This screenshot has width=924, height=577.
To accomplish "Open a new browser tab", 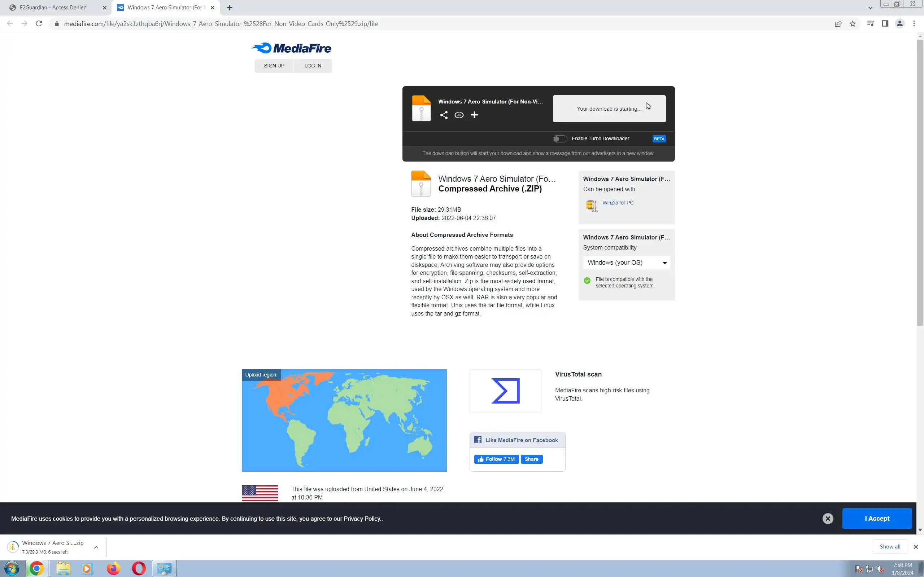I will [230, 8].
